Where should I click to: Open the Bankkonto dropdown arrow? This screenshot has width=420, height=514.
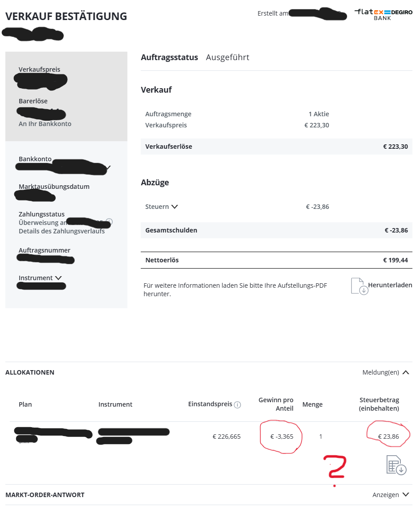107,168
